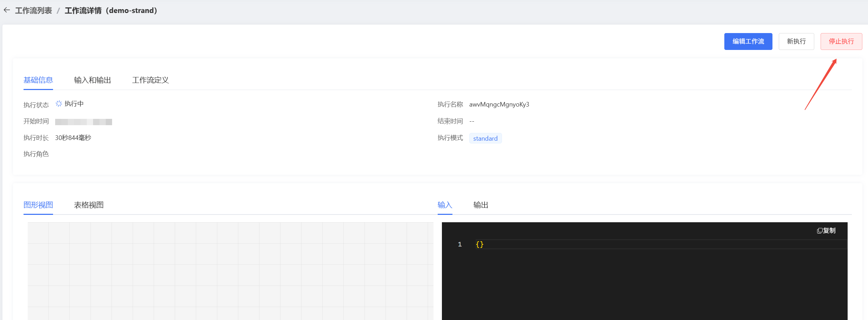The height and width of the screenshot is (320, 868).
Task: Open the 工作流定义 tab
Action: [150, 80]
